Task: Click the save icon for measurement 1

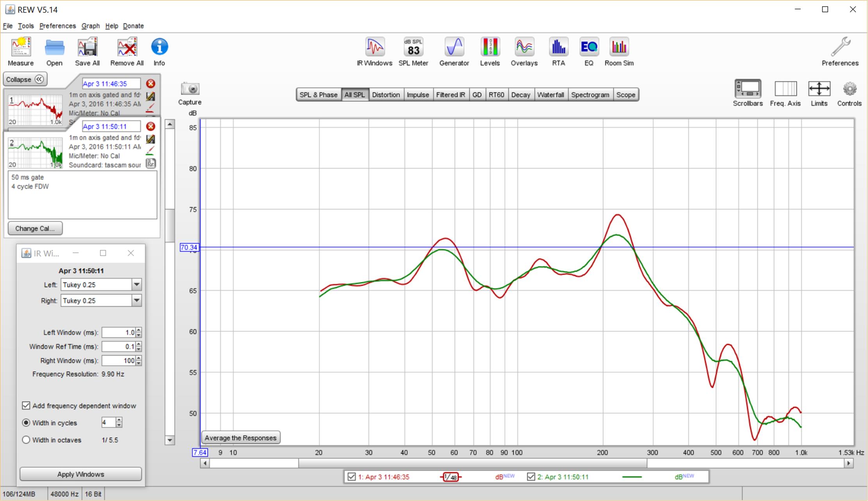Action: (150, 96)
